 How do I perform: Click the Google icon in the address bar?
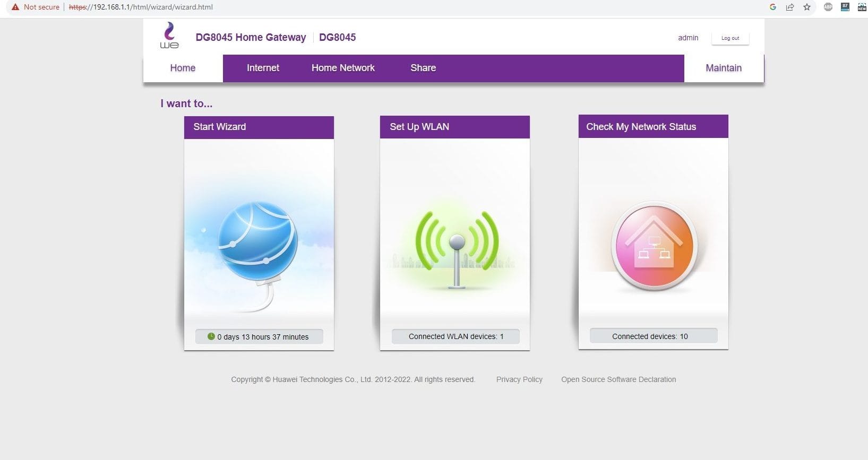(x=773, y=7)
